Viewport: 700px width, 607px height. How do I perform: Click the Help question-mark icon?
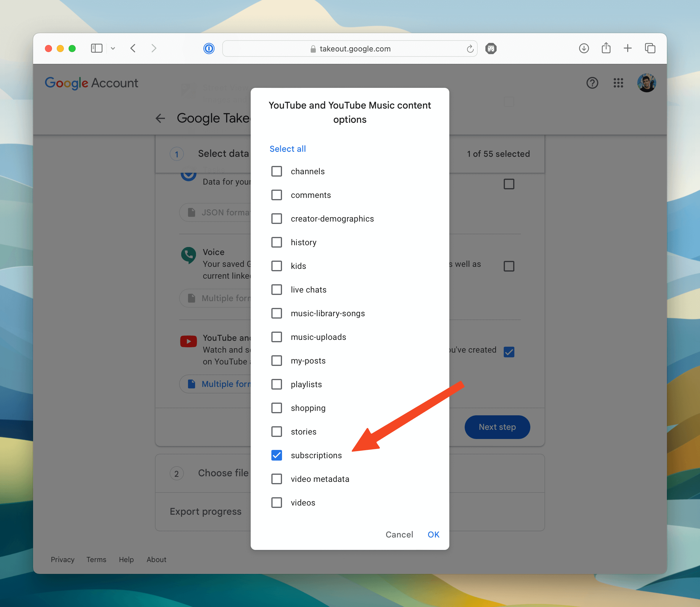click(592, 83)
